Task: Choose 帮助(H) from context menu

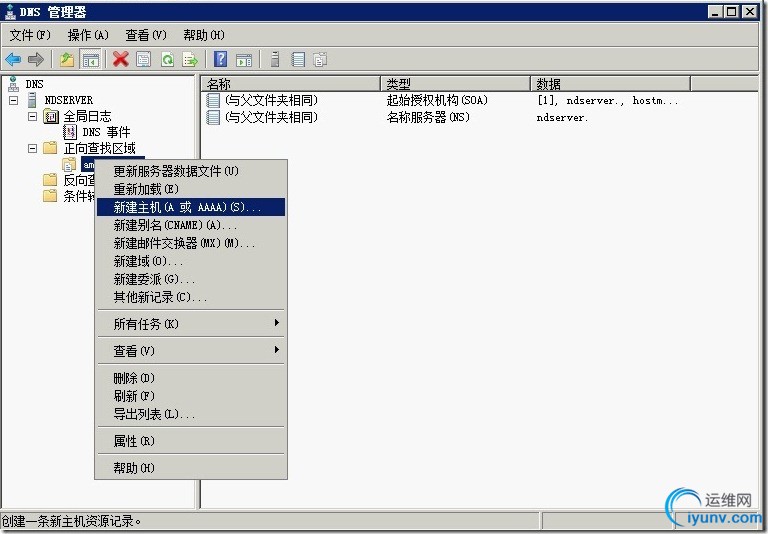Action: (191, 468)
